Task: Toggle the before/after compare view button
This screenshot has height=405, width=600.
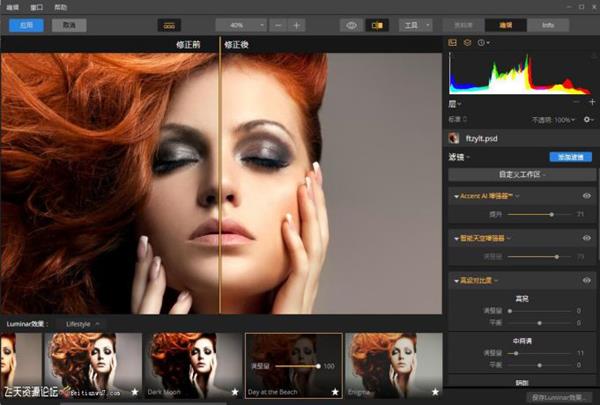Action: pyautogui.click(x=377, y=24)
